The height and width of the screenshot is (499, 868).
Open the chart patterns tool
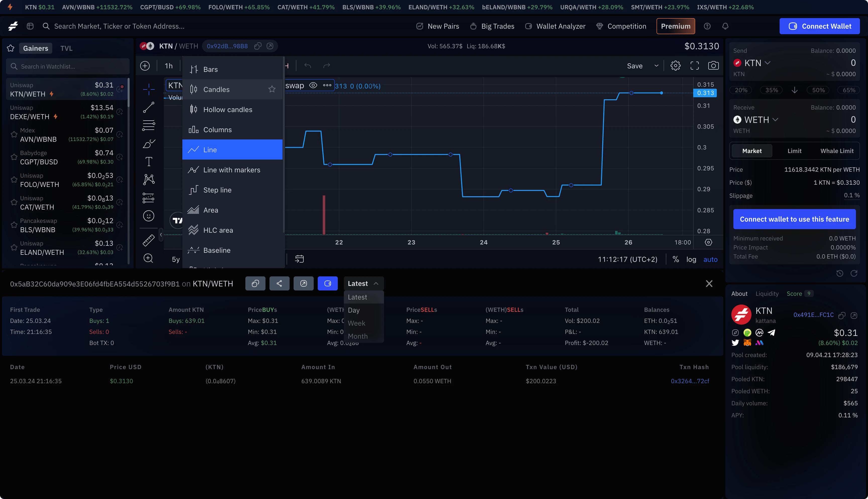click(149, 179)
